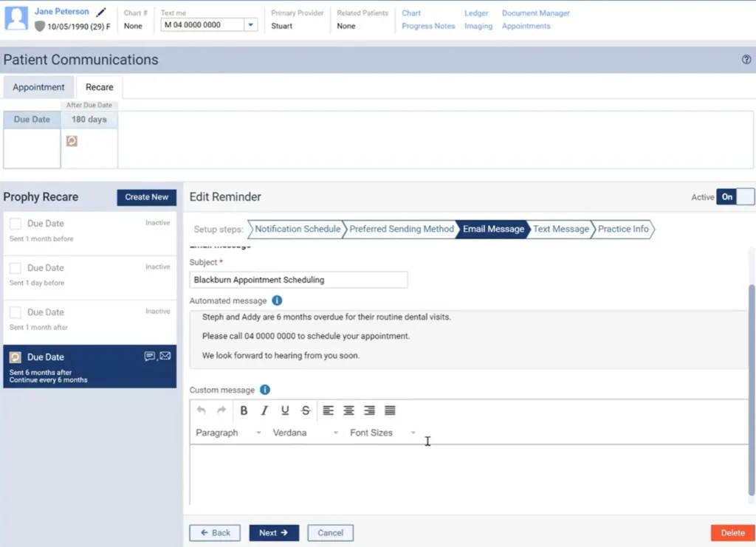Screen dimensions: 756x547
Task: Open the Text me phone dropdown
Action: [x=251, y=24]
